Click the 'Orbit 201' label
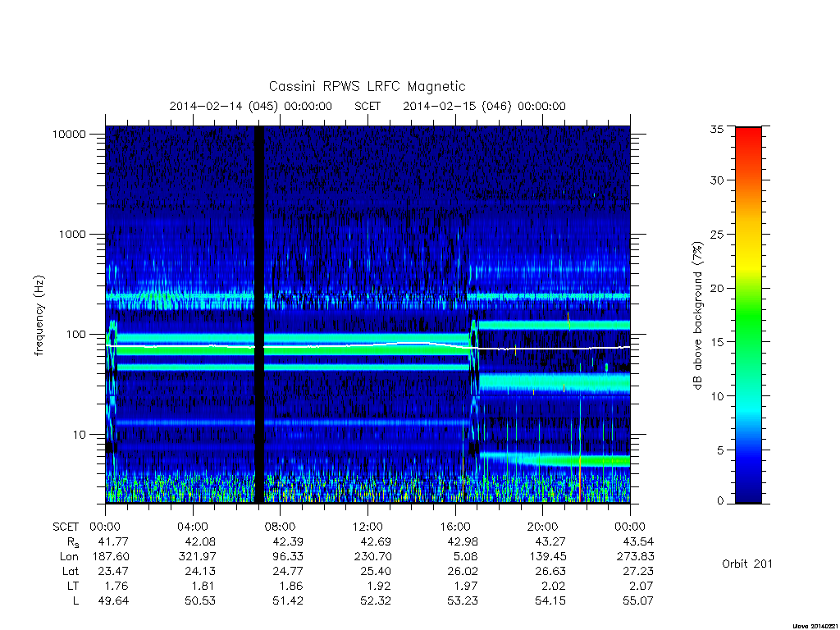The height and width of the screenshot is (630, 840). [x=747, y=564]
